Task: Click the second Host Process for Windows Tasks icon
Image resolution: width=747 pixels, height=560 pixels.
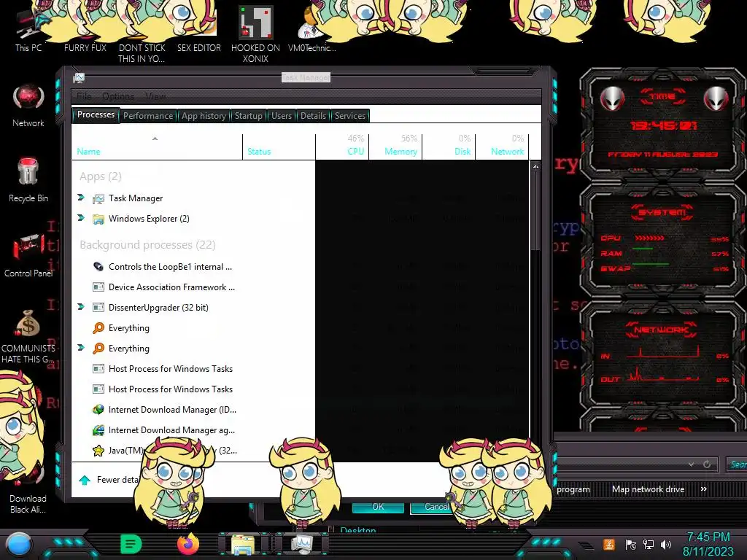Action: 98,389
